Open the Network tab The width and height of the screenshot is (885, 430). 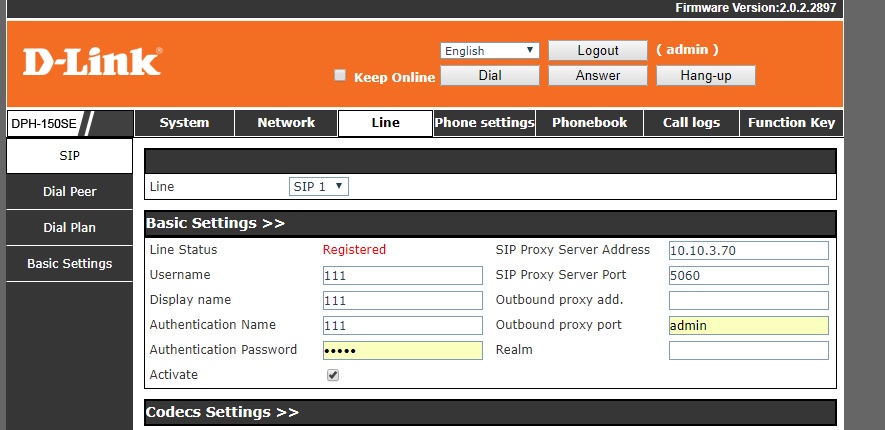point(286,123)
